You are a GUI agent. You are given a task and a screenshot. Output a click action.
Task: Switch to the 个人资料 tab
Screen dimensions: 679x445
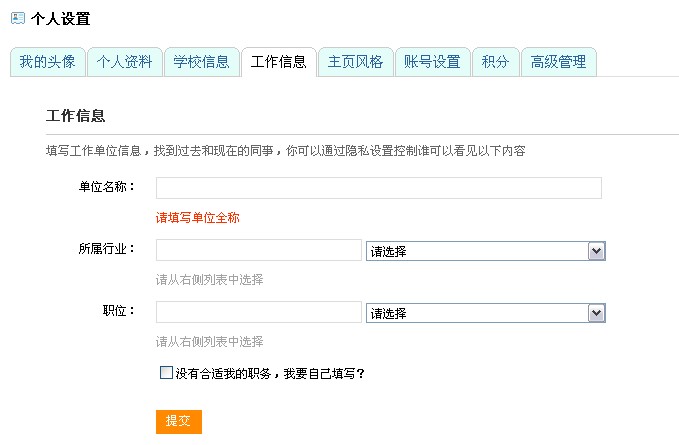tap(125, 62)
